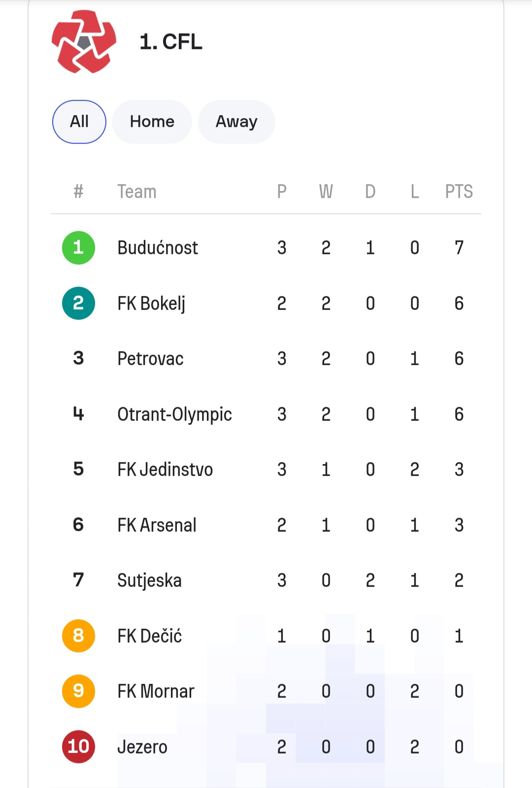
Task: Open Otrant-Olympic team page
Action: click(174, 414)
